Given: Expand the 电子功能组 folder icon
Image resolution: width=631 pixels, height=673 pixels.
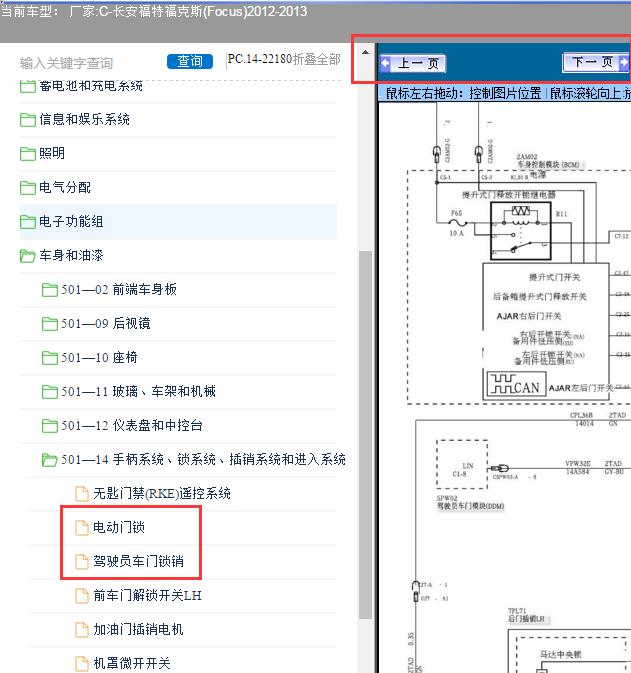Looking at the screenshot, I should (x=27, y=221).
